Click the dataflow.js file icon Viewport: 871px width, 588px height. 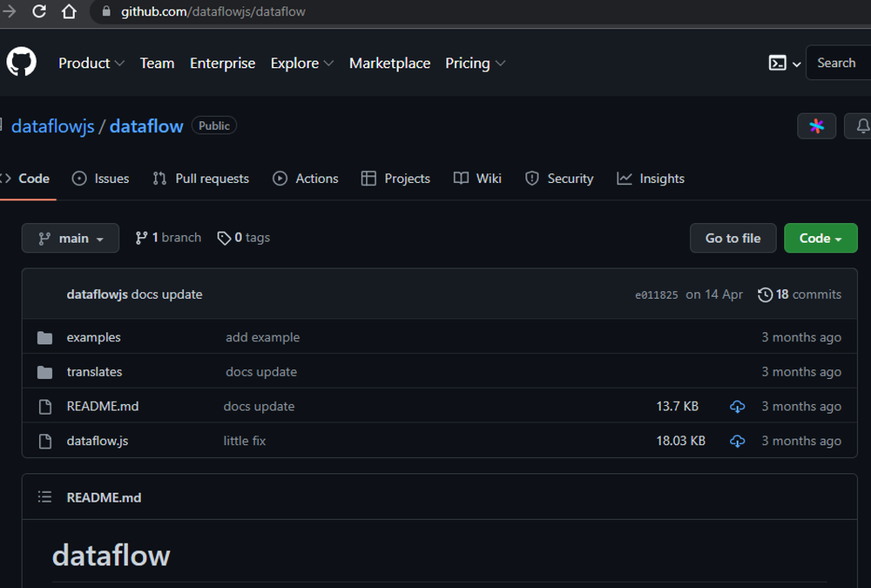(45, 442)
